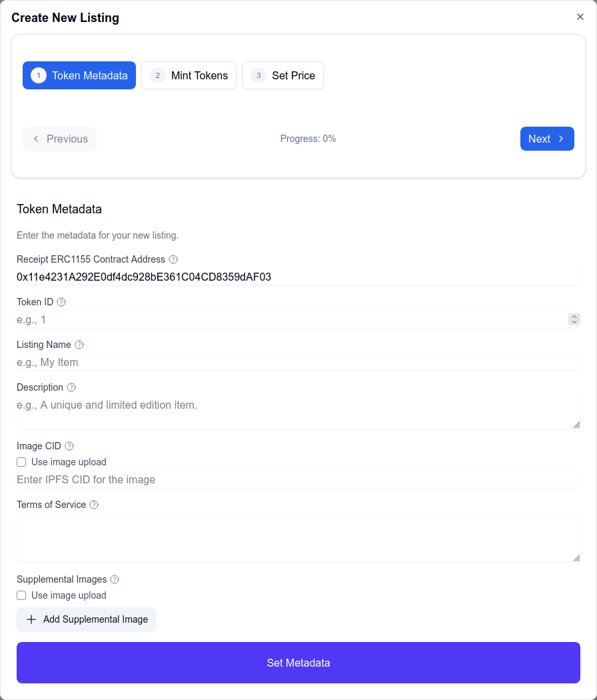Enable image upload for Supplemental Images
597x700 pixels.
21,595
